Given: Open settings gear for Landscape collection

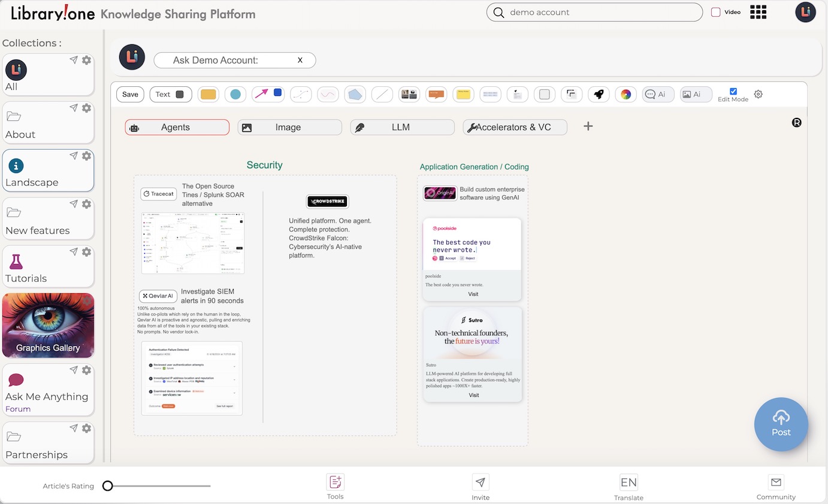Looking at the screenshot, I should [87, 156].
